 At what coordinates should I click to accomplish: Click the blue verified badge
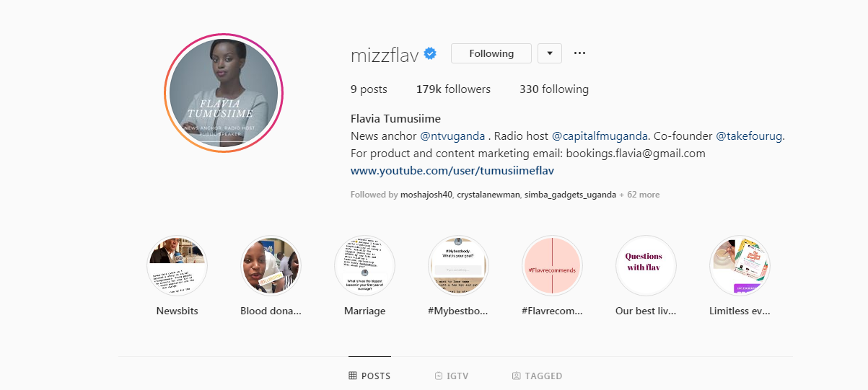click(430, 53)
